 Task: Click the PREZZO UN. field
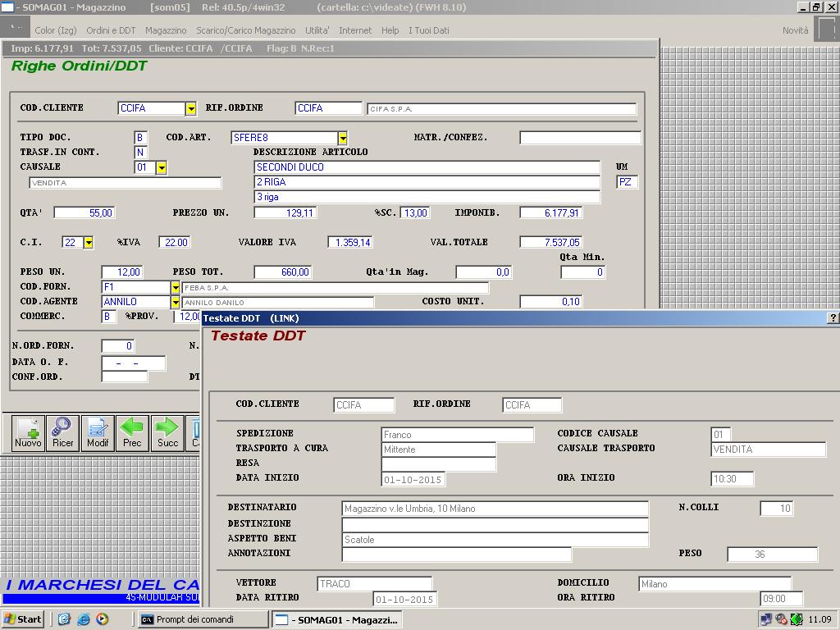pos(285,212)
